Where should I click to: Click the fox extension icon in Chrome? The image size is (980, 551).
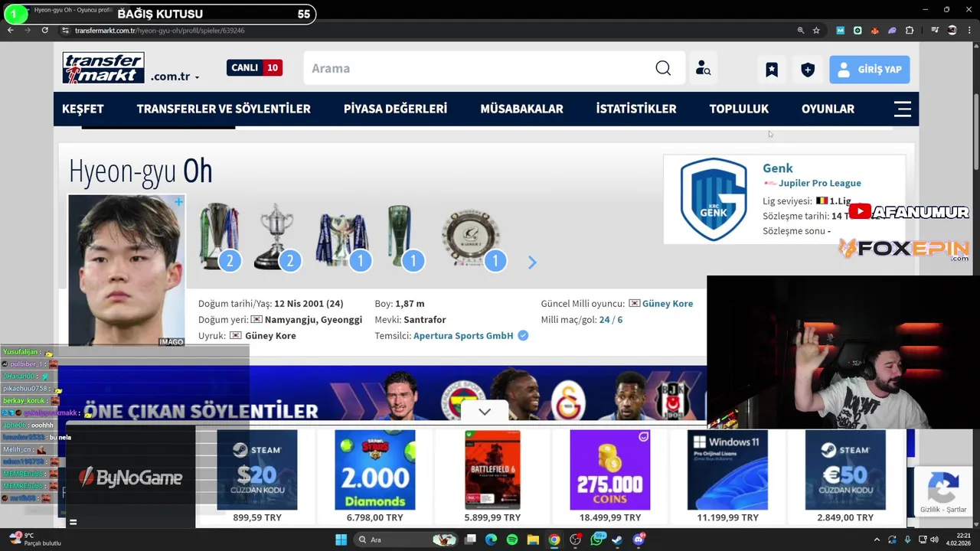(x=875, y=30)
